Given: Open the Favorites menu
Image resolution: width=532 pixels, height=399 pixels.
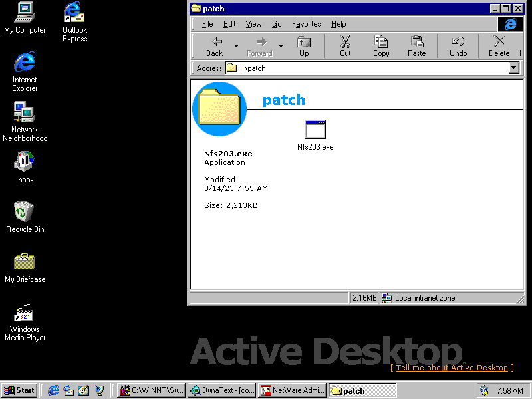Looking at the screenshot, I should (306, 24).
